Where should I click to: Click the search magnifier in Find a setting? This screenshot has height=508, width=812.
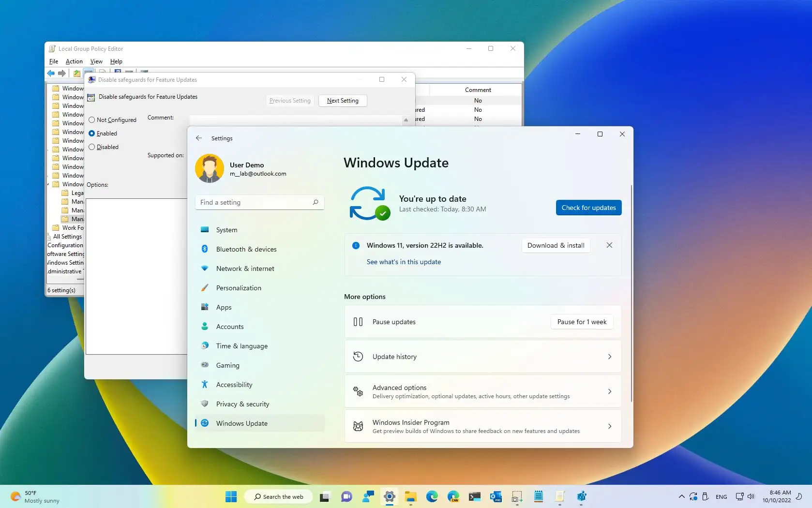pyautogui.click(x=316, y=202)
